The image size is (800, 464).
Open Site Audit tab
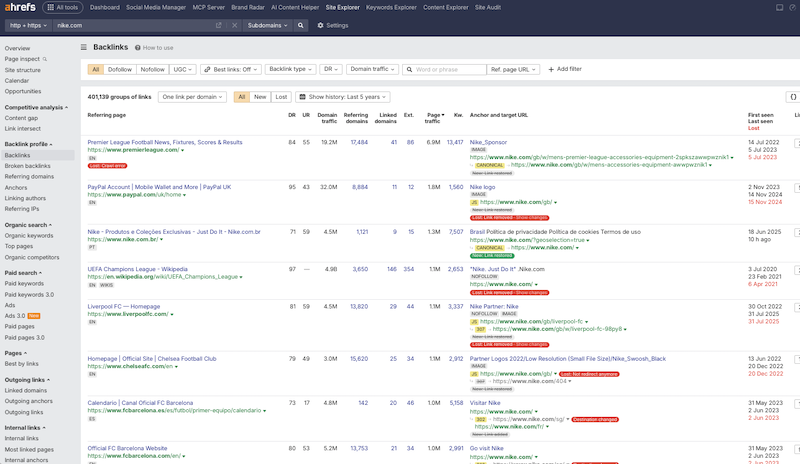tap(488, 7)
